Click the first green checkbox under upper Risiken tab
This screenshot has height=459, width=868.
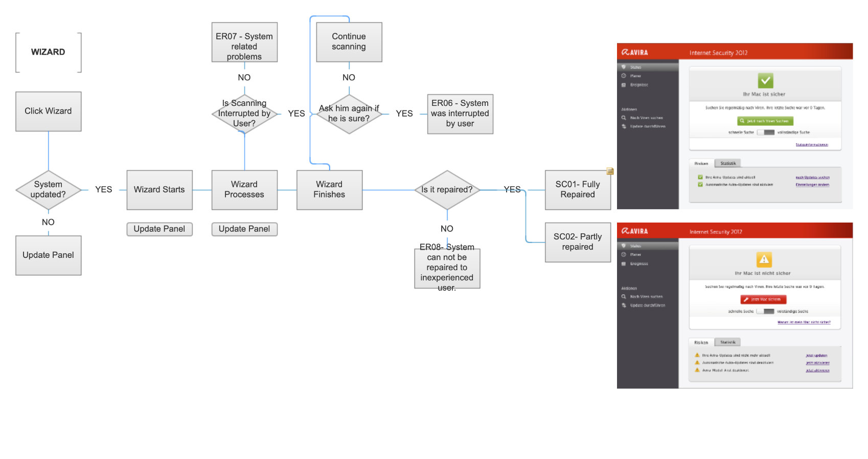[x=700, y=177]
